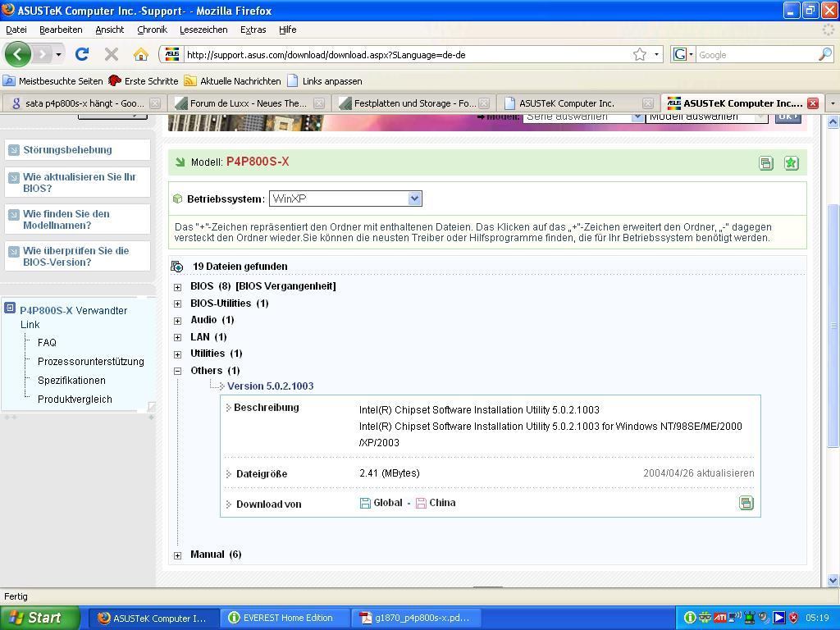Expand the Utilities (1) folder
Image resolution: width=840 pixels, height=630 pixels.
[177, 354]
